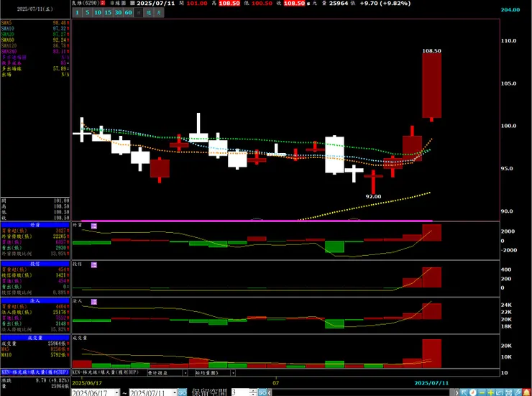Click the red badge next to stock code 6290
Screen dimensions: 532x396
[103, 3]
